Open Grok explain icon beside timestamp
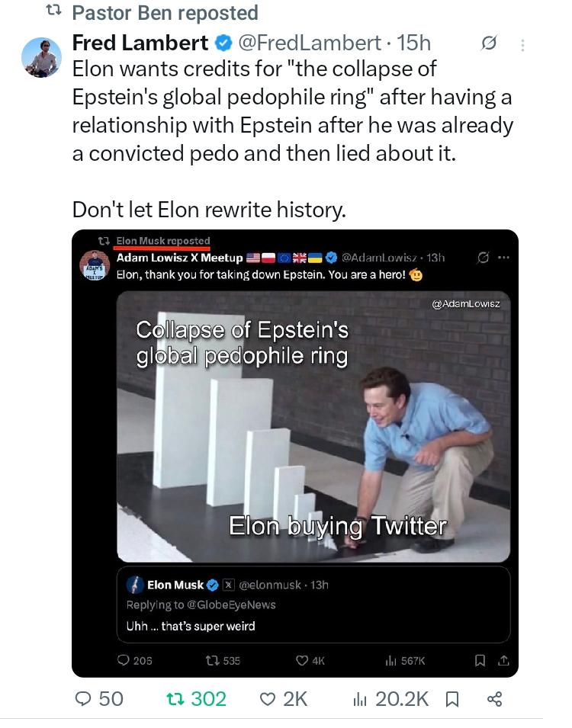 point(489,43)
